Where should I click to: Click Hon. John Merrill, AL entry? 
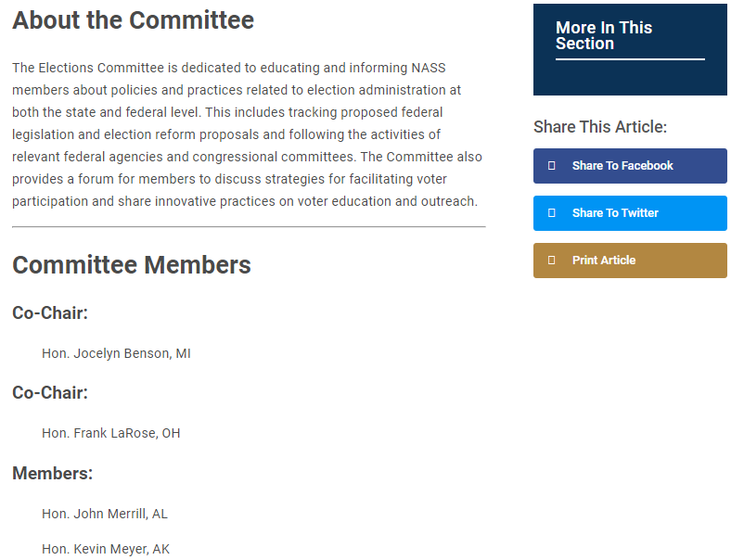(x=105, y=514)
